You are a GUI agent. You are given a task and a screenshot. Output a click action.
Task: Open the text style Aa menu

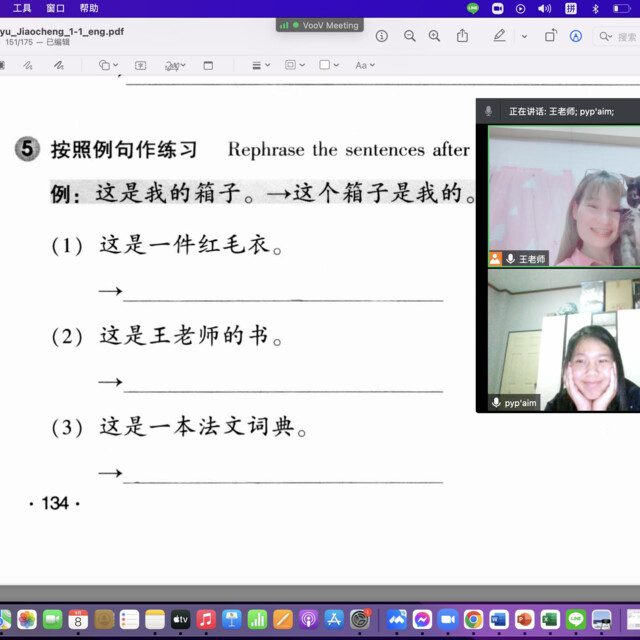click(364, 65)
